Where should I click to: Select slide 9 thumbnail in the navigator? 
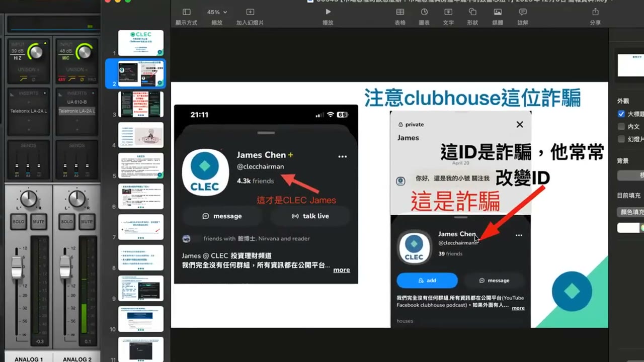pyautogui.click(x=141, y=288)
